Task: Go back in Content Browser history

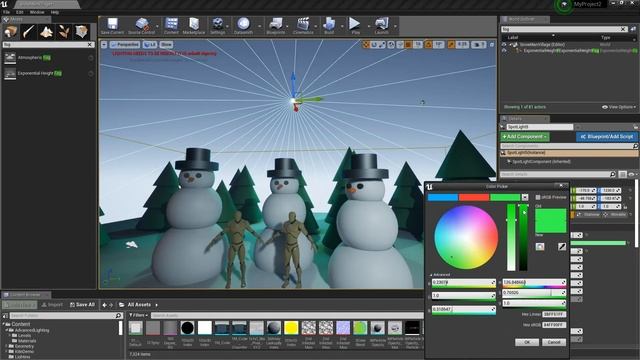Action: 104,305
